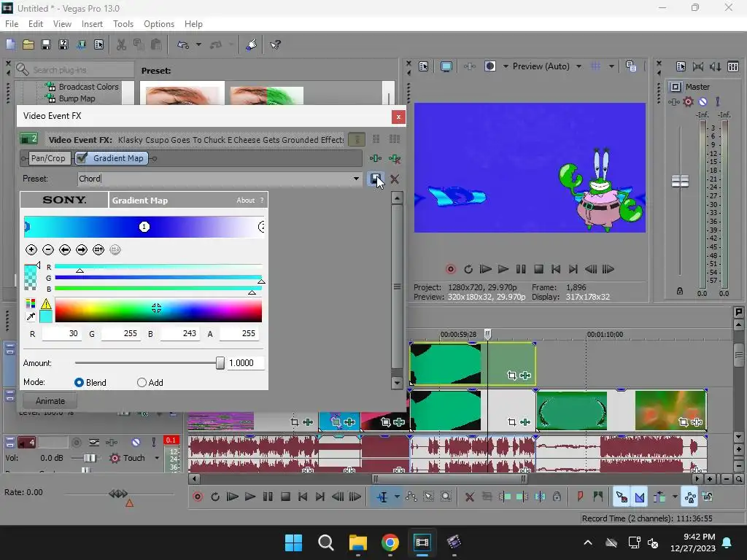Remove the gradient control point with minus icon

48,249
